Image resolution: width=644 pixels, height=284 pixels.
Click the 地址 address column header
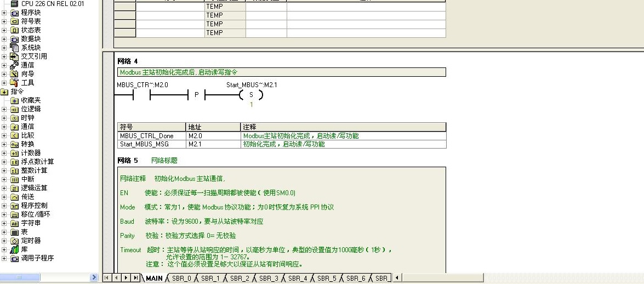(213, 127)
